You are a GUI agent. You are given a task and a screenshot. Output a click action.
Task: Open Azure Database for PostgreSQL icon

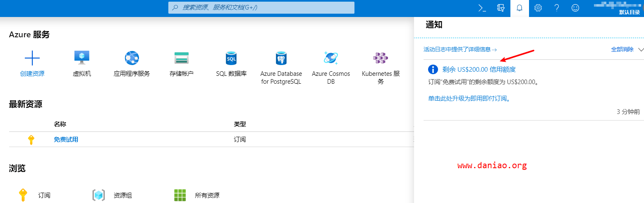tap(281, 58)
